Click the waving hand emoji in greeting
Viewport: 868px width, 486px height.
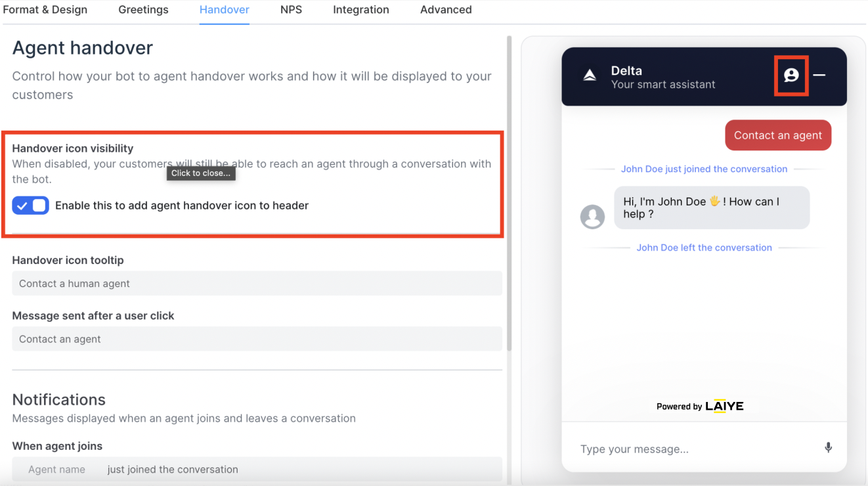pyautogui.click(x=714, y=202)
